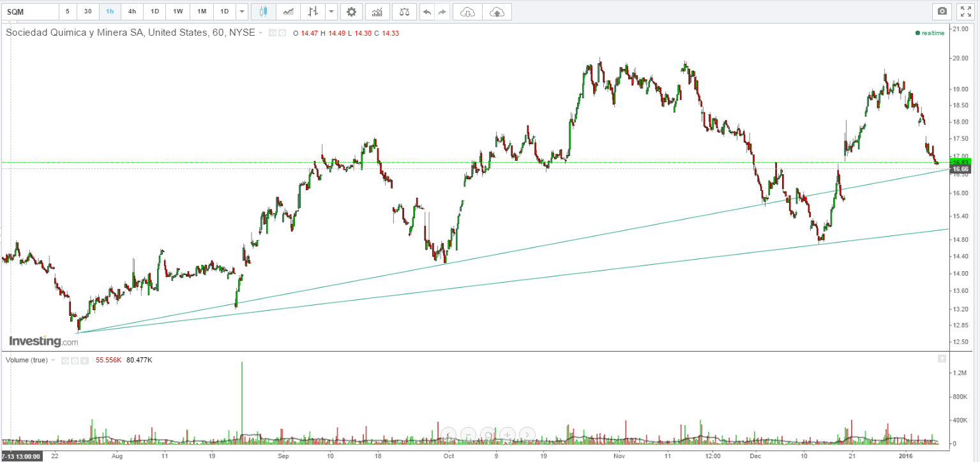Viewport: 980px width, 462px height.
Task: Open the chart style dropdown arrow
Action: tap(330, 11)
